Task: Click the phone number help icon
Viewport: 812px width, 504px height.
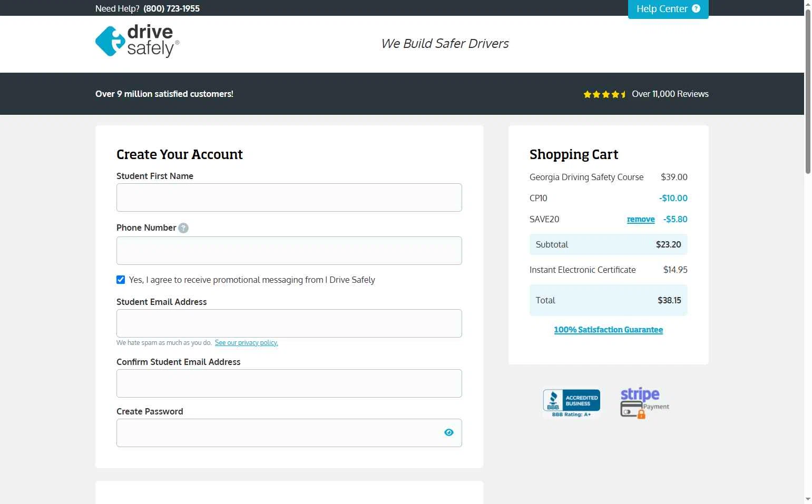Action: tap(183, 228)
